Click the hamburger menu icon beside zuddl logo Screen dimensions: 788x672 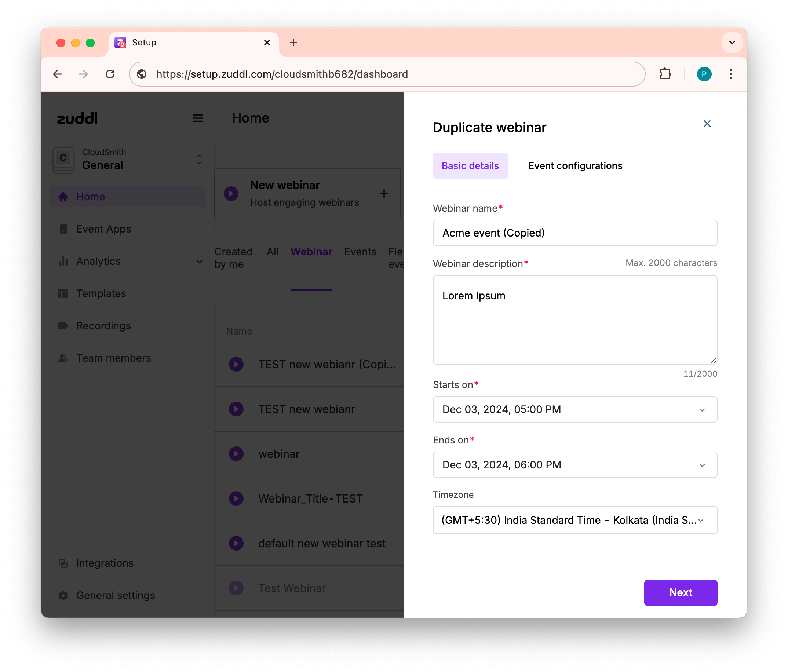pos(198,118)
